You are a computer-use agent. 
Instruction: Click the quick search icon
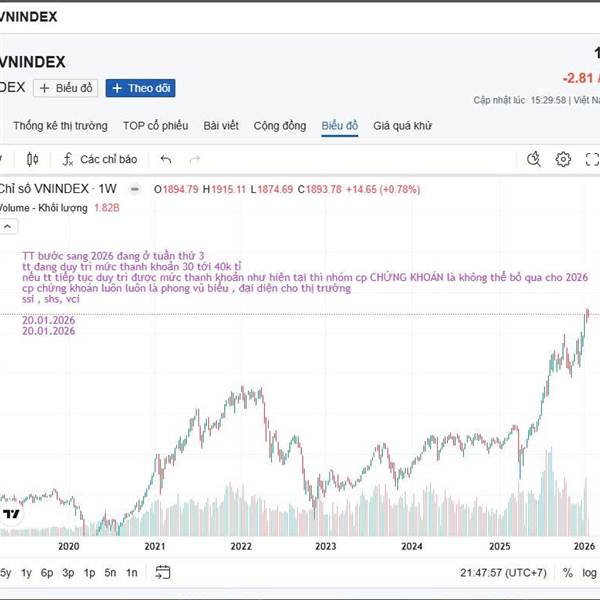click(x=534, y=159)
